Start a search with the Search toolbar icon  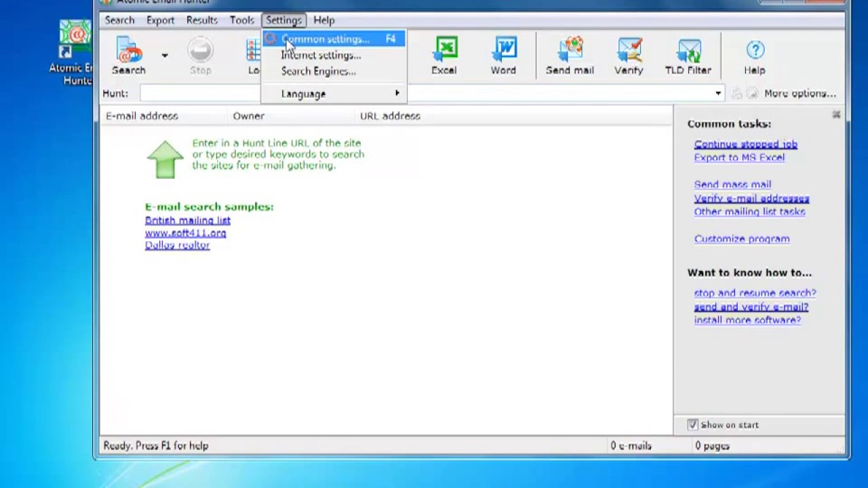click(x=129, y=56)
